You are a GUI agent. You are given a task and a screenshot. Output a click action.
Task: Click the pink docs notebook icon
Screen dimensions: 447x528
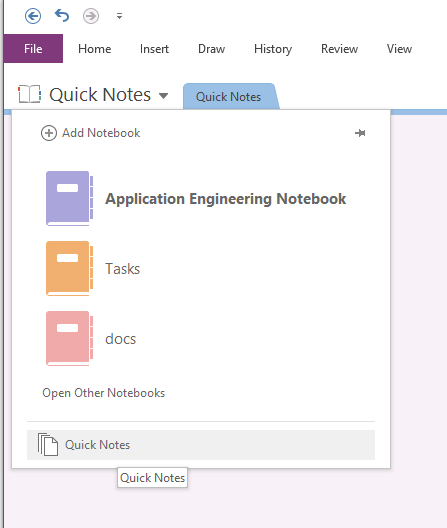coord(69,338)
